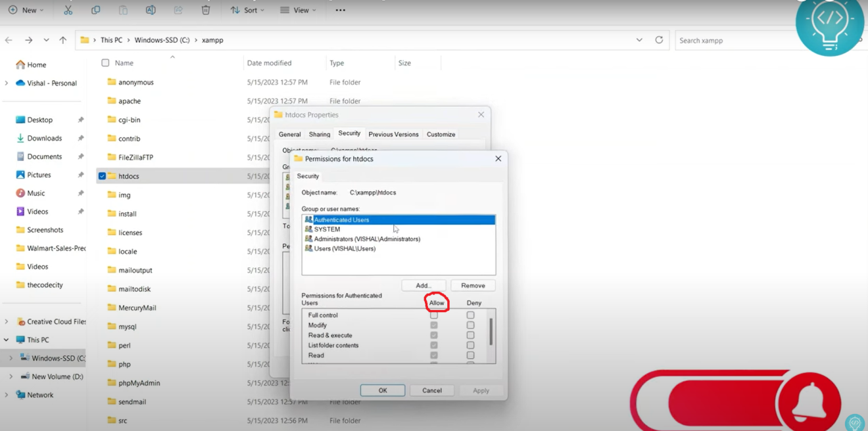Open the Sort dropdown
The width and height of the screenshot is (868, 431).
coord(248,10)
